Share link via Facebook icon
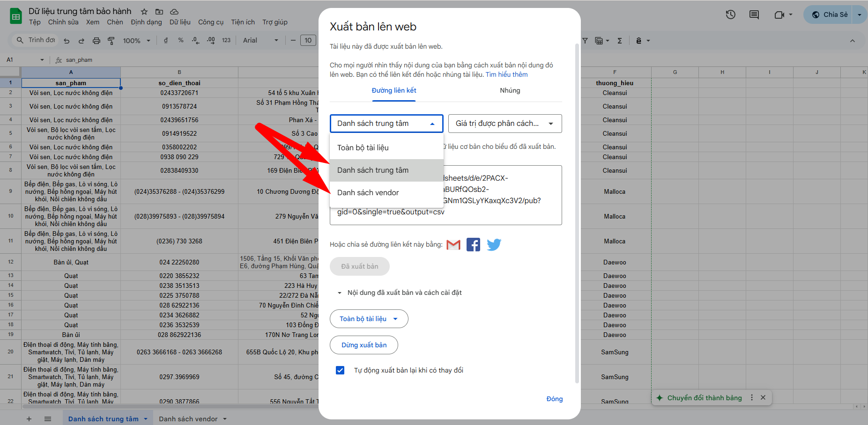Screen dimensions: 868x425 473,245
